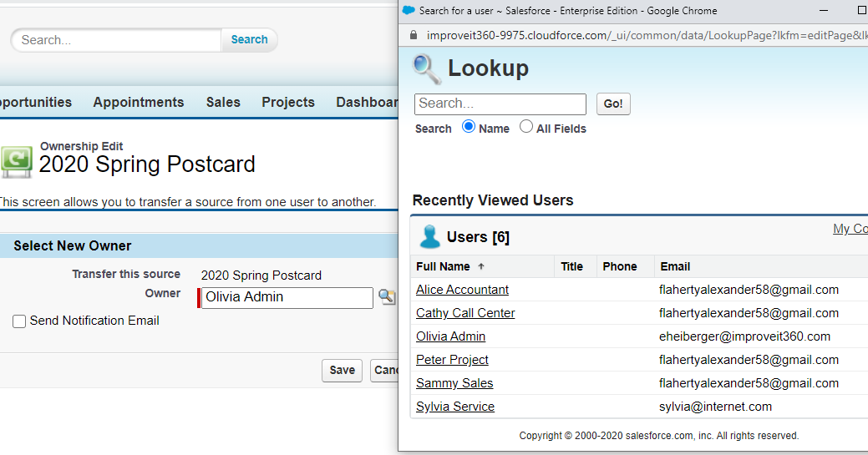Click email sylvia@internet.com
This screenshot has width=868, height=455.
pos(715,407)
